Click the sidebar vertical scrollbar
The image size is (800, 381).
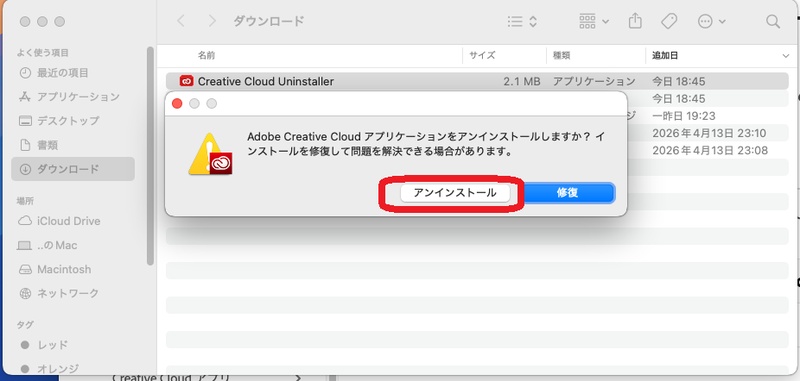(x=150, y=156)
